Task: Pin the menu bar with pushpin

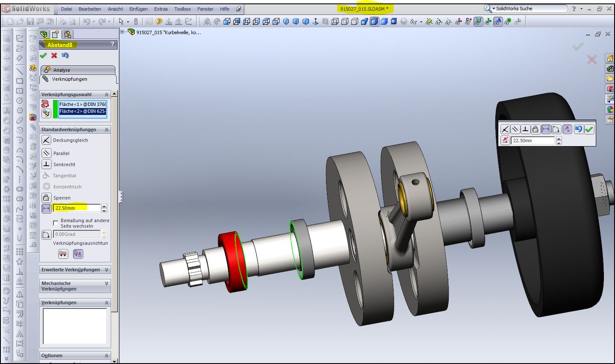Action: (238, 9)
